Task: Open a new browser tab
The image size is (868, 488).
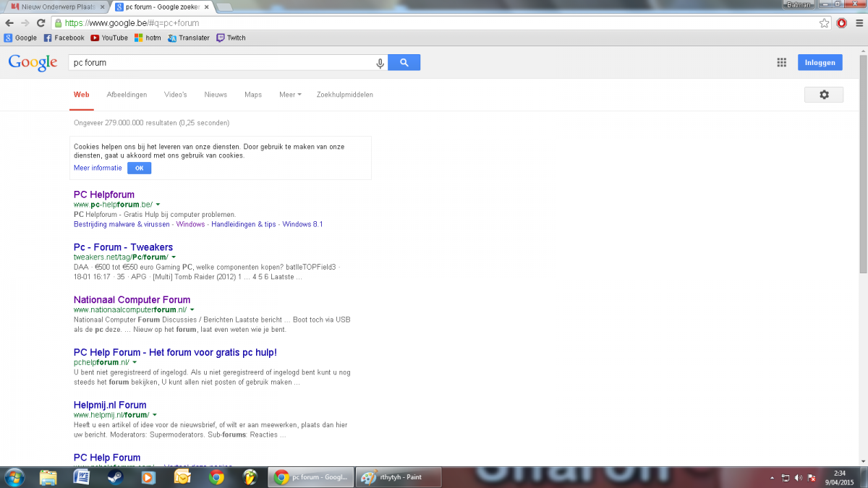Action: pyautogui.click(x=224, y=7)
